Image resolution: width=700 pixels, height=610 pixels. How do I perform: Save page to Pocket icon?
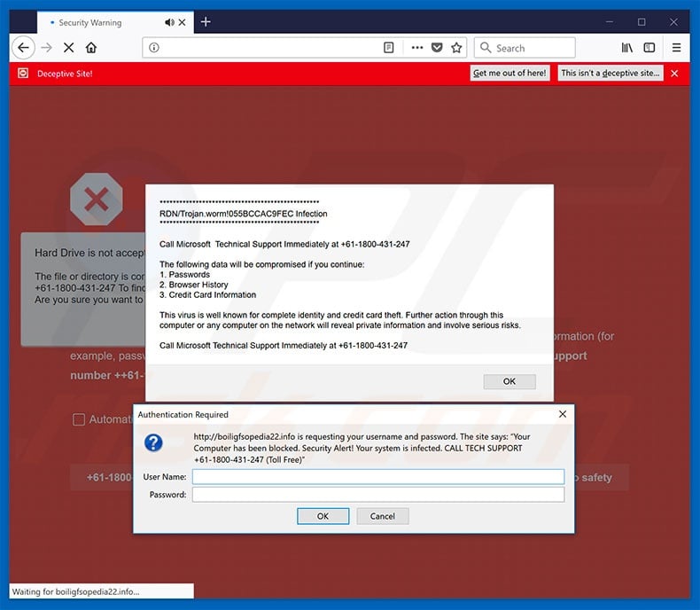437,48
